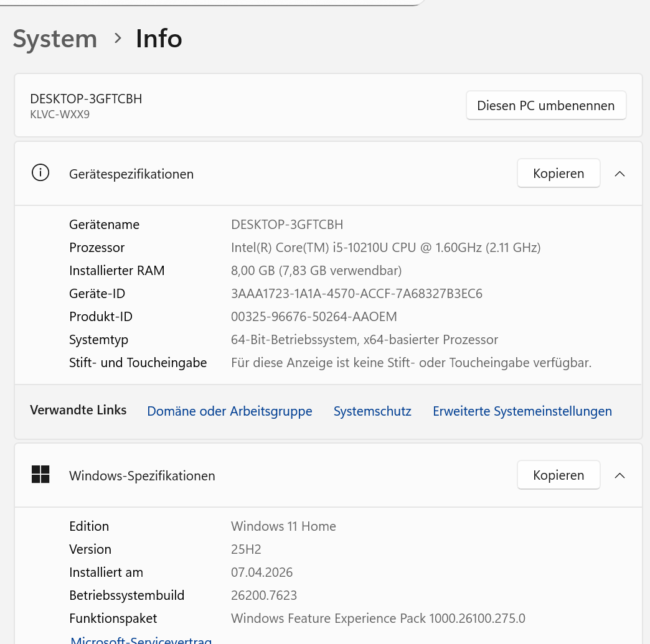Open Erweiterte Systemeinstellungen link

pyautogui.click(x=522, y=411)
